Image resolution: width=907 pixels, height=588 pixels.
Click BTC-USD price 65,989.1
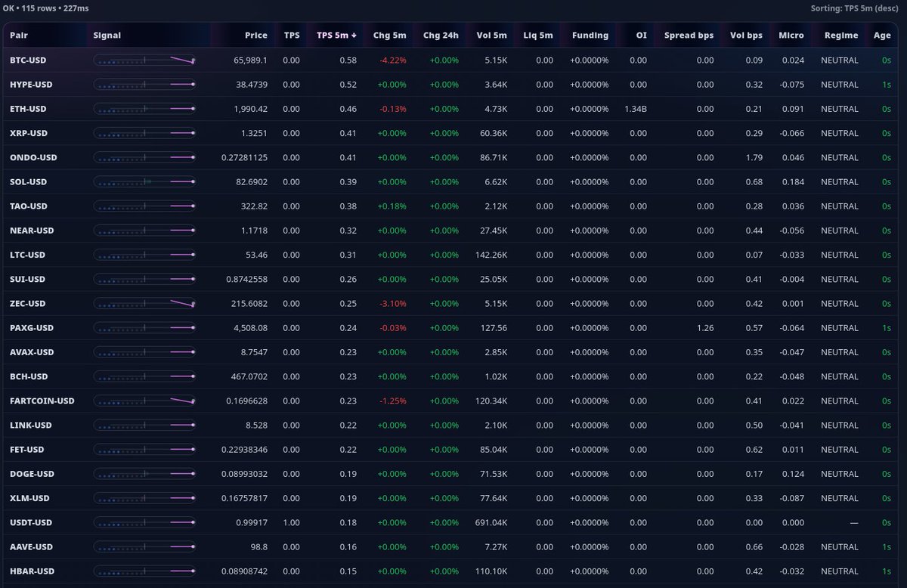[251, 60]
